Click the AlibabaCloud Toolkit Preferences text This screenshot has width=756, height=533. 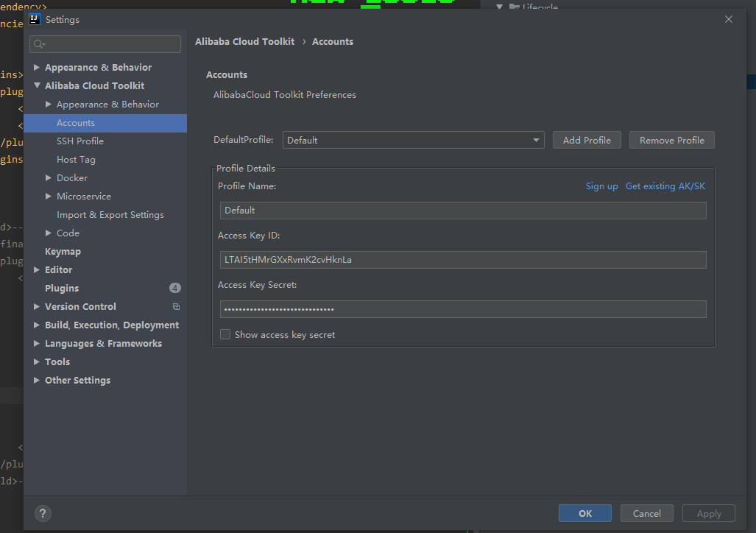coord(284,95)
